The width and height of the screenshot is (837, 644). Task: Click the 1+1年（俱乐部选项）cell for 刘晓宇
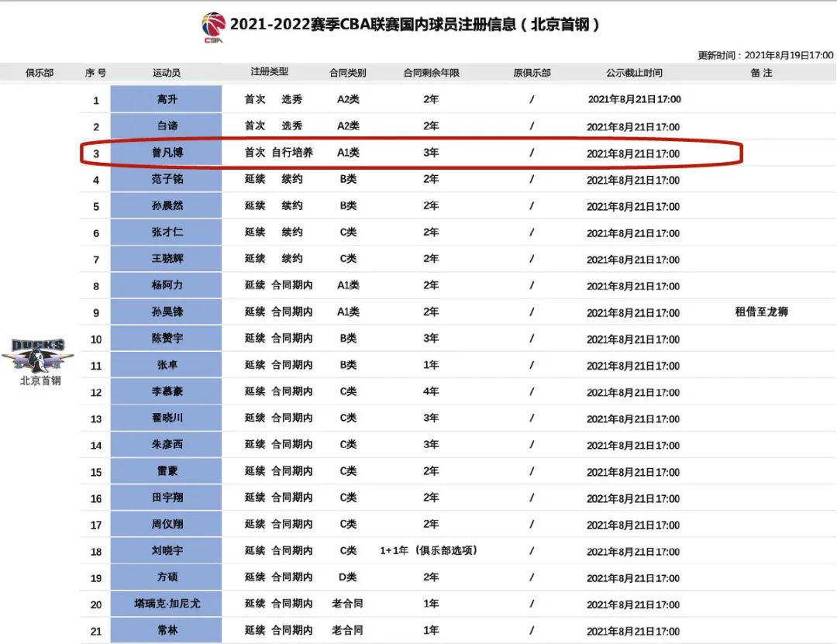429,551
